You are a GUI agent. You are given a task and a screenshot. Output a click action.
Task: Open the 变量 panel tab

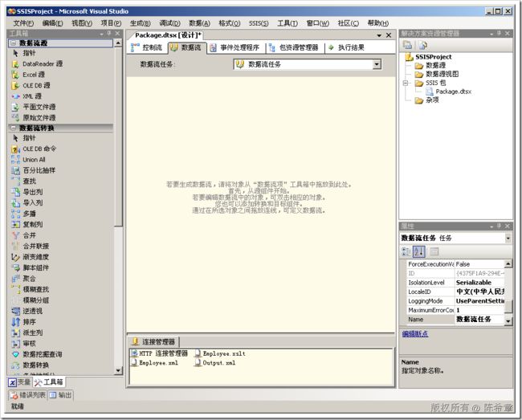click(19, 382)
